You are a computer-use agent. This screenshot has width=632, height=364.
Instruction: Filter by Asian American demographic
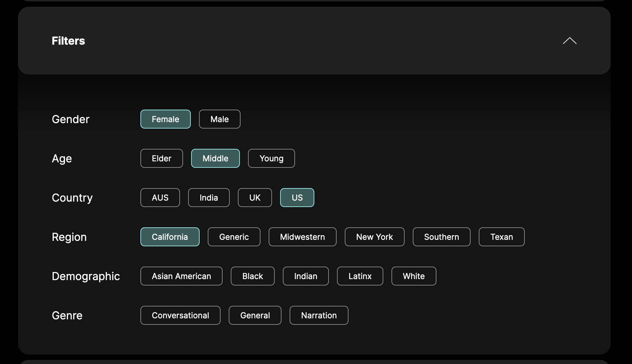[181, 276]
